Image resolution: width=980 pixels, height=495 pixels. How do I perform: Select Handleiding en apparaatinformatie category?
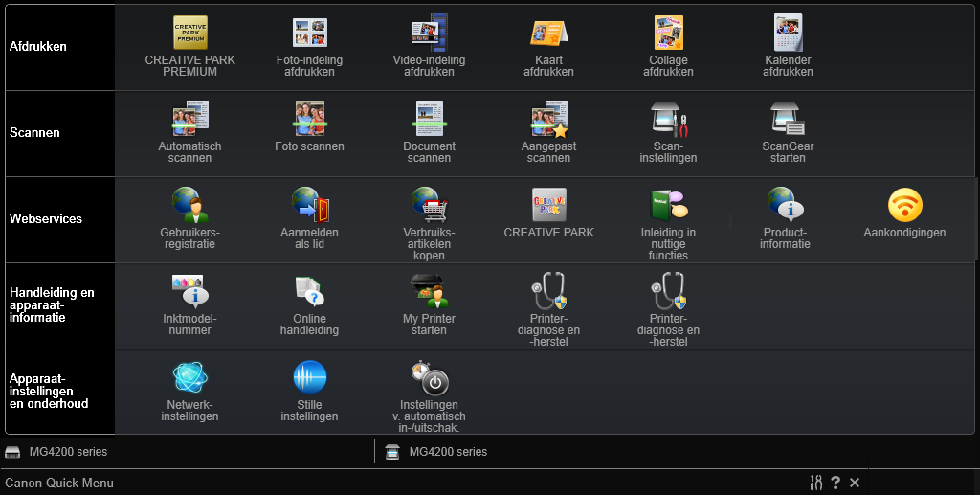point(60,305)
